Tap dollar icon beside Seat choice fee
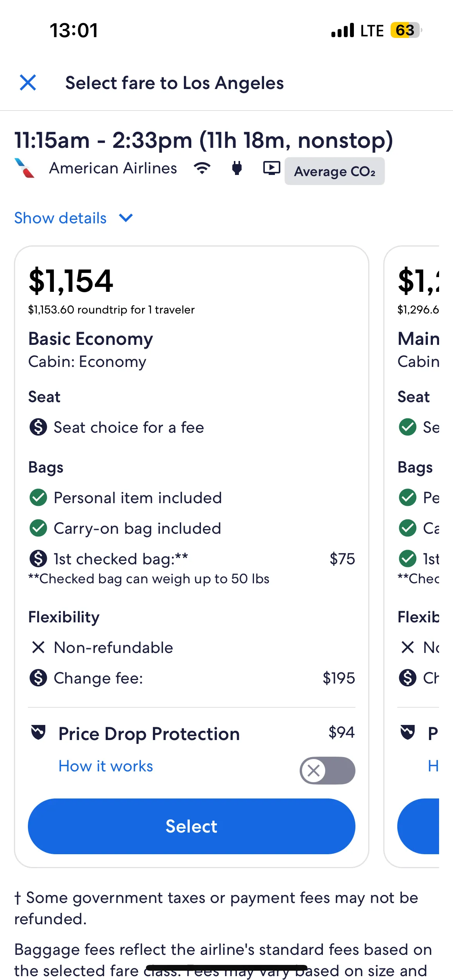Viewport: 453px width, 980px height. click(38, 427)
